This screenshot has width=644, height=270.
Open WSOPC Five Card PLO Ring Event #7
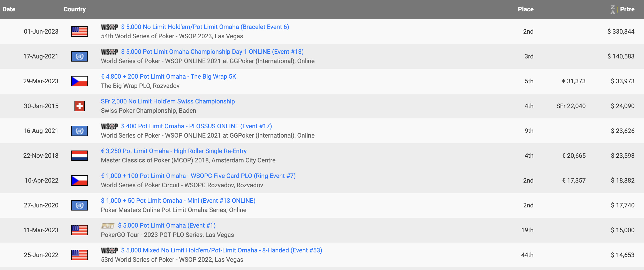(x=198, y=176)
